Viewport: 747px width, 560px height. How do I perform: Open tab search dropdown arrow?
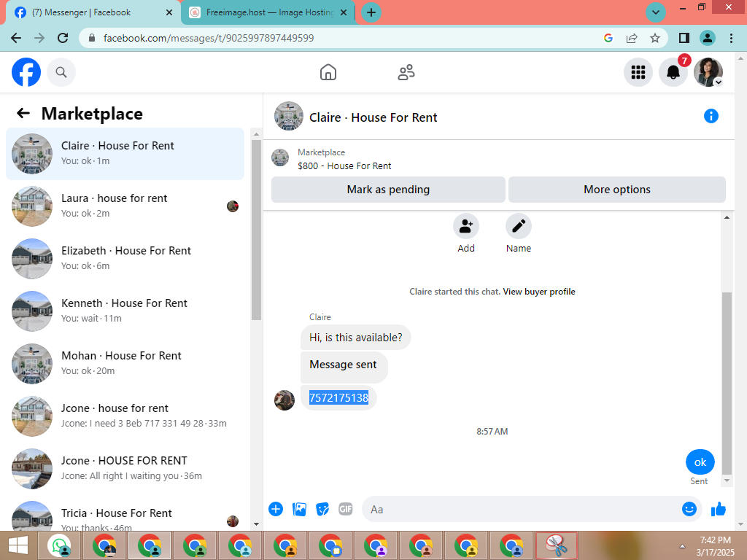pos(656,12)
